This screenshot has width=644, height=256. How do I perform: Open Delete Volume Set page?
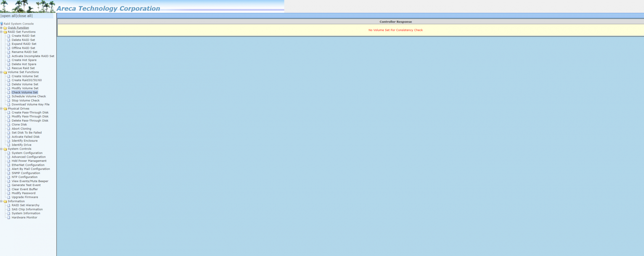click(25, 84)
